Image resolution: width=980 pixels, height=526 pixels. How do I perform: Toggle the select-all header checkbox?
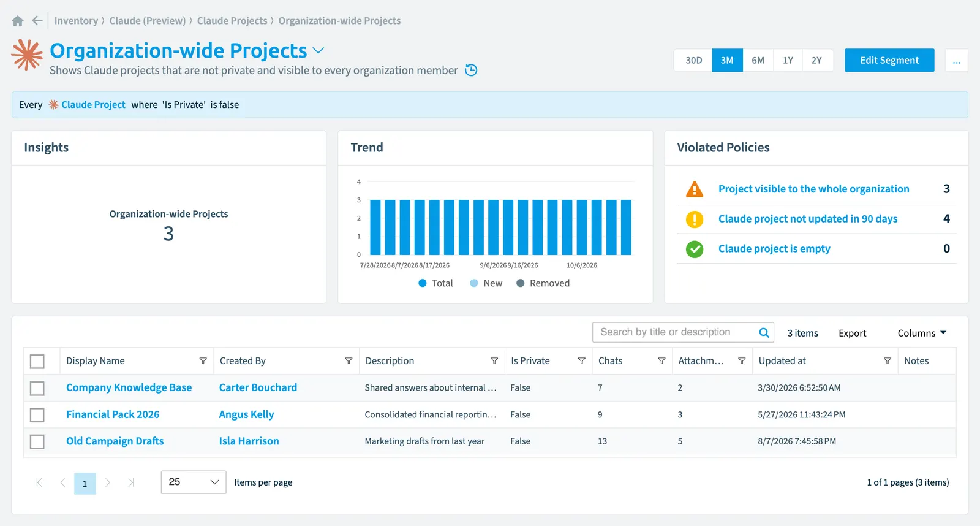coord(37,361)
